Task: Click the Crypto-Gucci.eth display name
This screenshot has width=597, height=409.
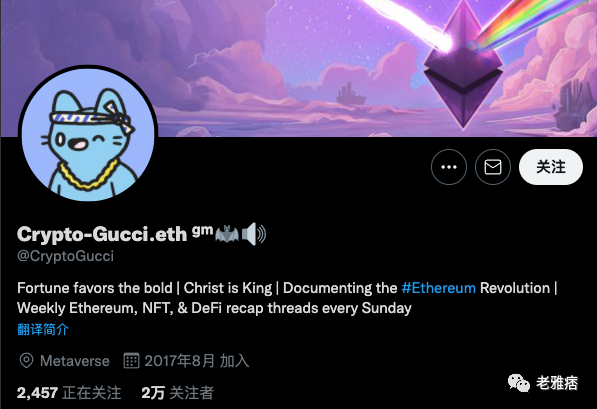Action: (102, 234)
